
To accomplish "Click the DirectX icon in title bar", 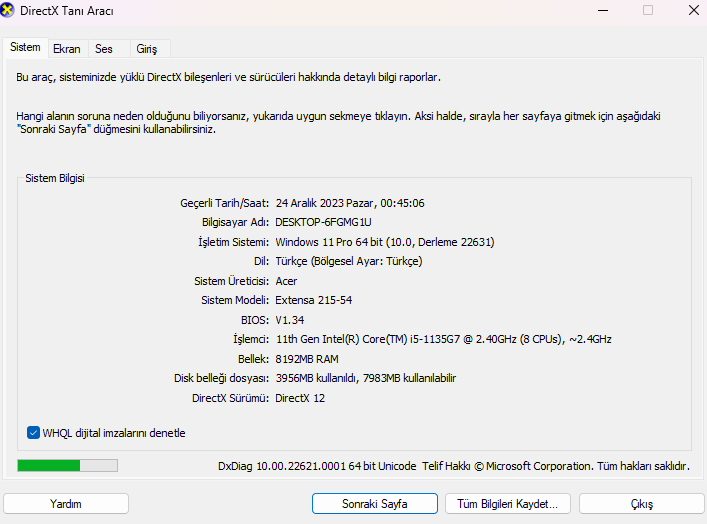I will click(x=7, y=10).
